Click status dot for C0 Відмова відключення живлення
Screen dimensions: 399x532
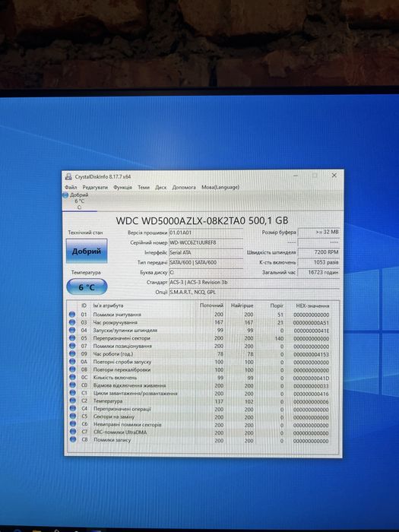[x=72, y=385]
